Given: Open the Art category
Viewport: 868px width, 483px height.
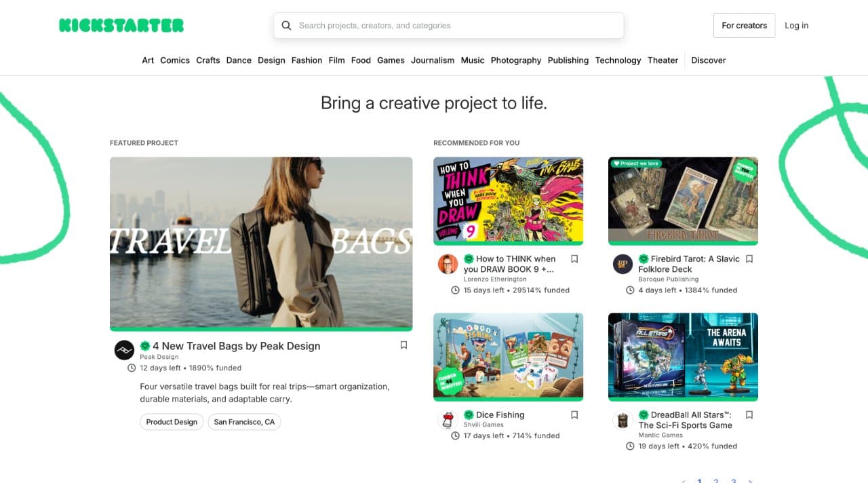Looking at the screenshot, I should click(x=148, y=60).
